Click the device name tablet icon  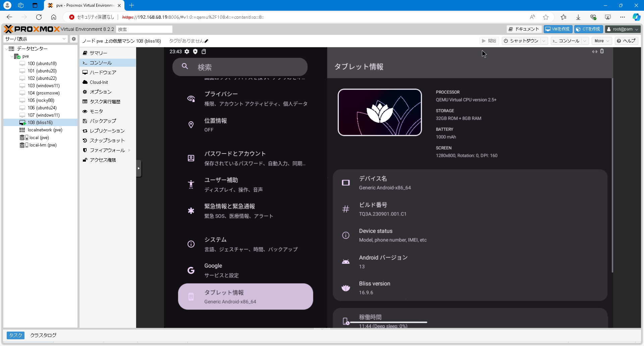point(345,183)
